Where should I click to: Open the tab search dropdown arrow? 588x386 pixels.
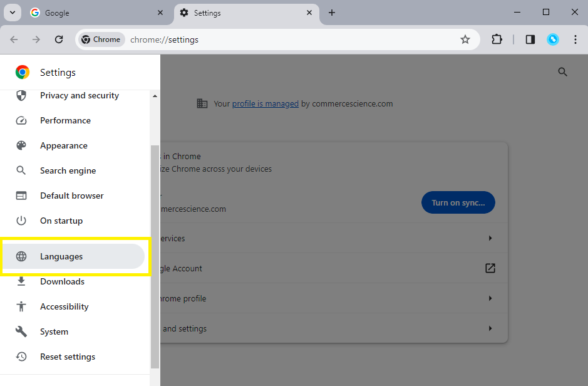(12, 13)
